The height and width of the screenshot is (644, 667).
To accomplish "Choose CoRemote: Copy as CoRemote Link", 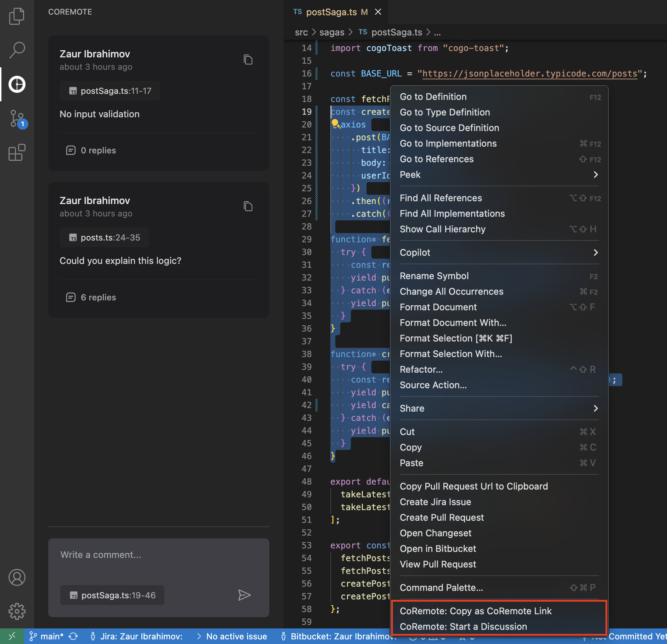I will pyautogui.click(x=499, y=611).
